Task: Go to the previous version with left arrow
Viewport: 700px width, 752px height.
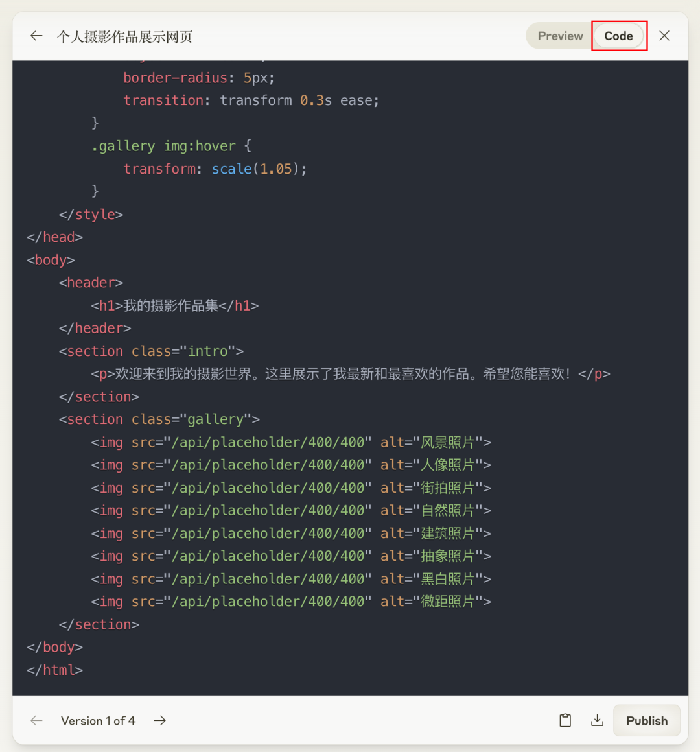Action: 36,720
